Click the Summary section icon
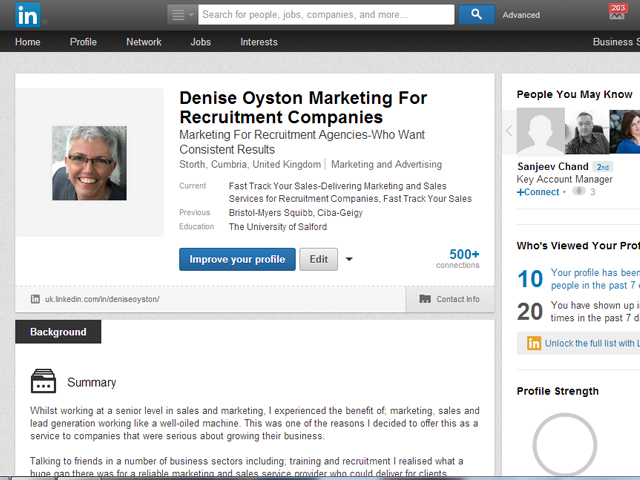This screenshot has width=640, height=480. [43, 381]
